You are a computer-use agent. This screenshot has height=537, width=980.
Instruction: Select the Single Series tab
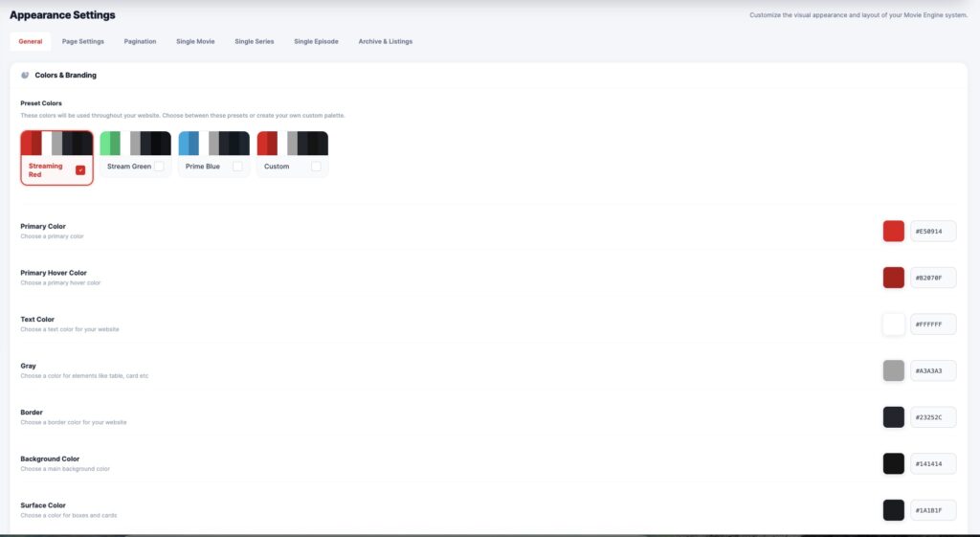(x=255, y=41)
